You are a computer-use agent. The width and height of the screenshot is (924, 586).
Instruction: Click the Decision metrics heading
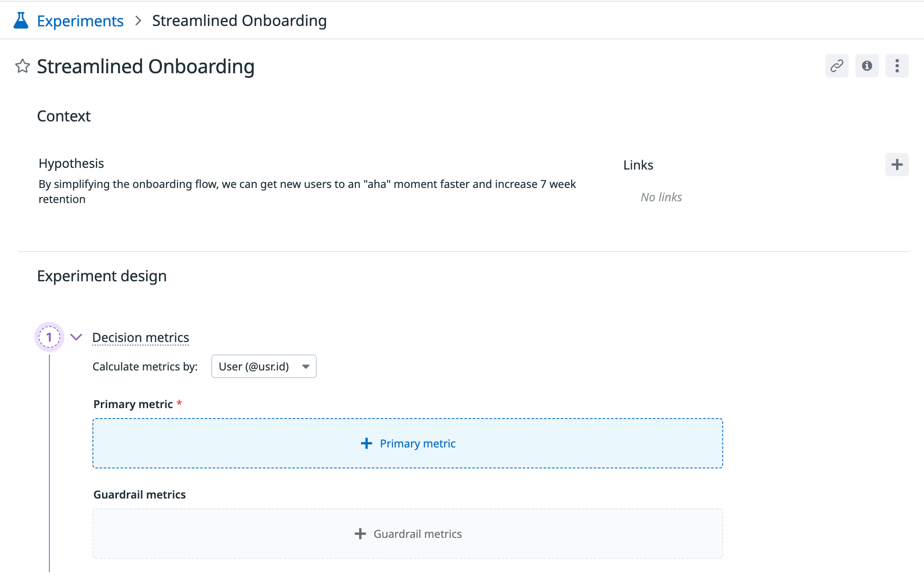141,337
